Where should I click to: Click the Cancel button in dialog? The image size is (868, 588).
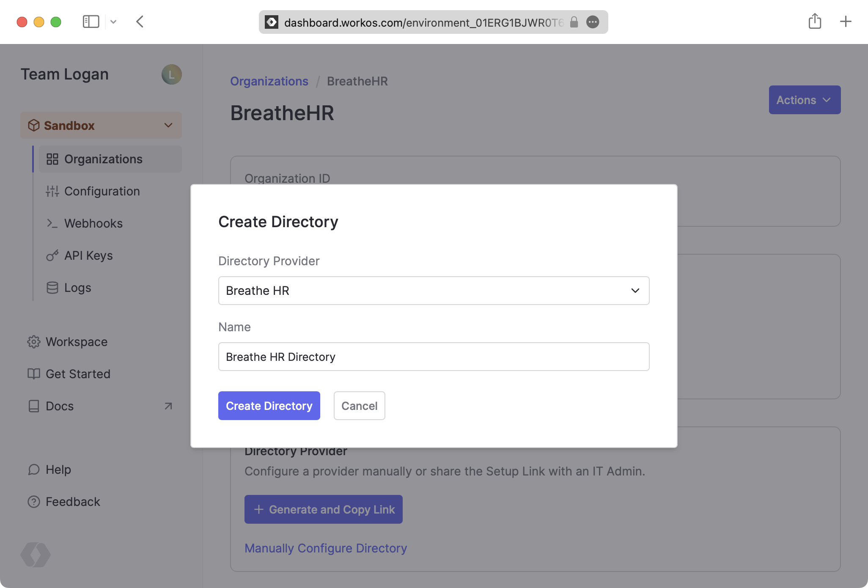[x=359, y=406]
